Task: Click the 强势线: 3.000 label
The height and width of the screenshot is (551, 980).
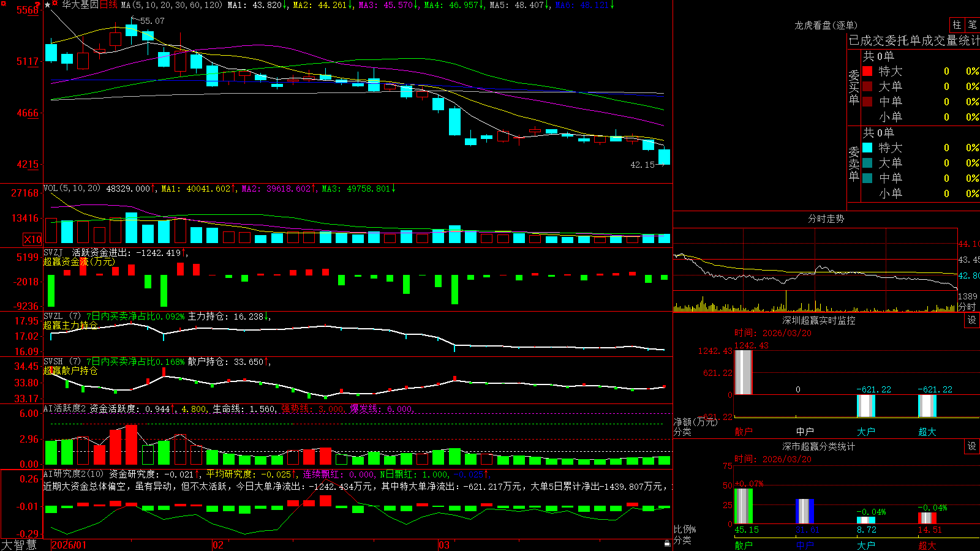Action: (312, 409)
